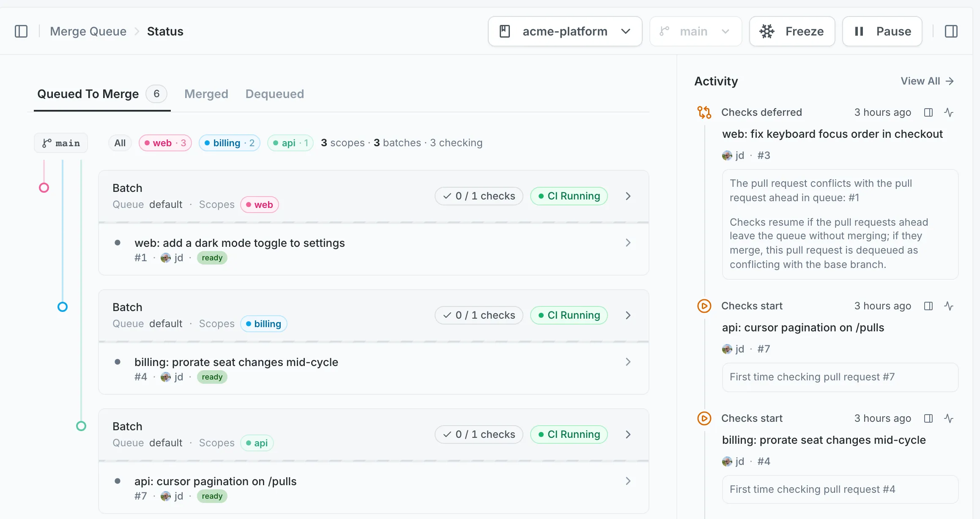
Task: Open the cursor pagination PR chevron
Action: point(628,481)
